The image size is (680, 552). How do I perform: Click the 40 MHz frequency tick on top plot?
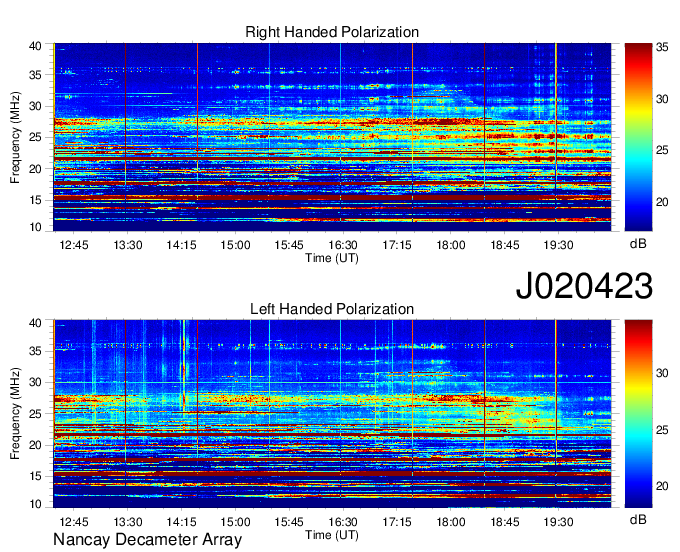[36, 46]
